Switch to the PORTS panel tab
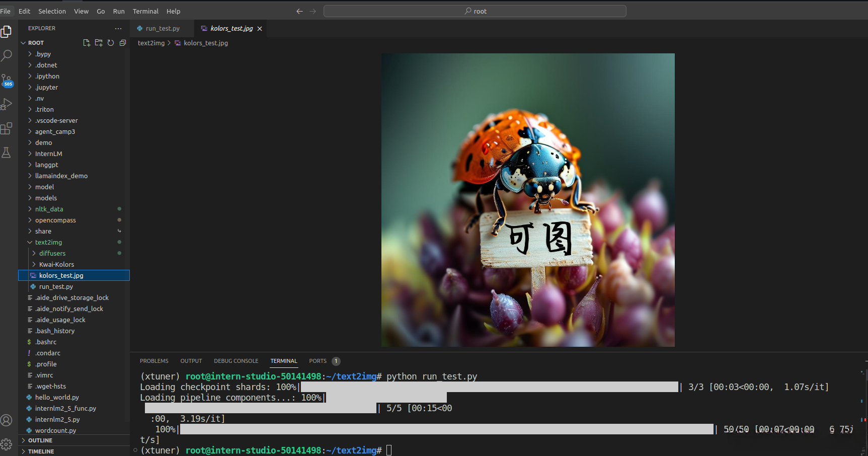868x456 pixels. coord(318,361)
